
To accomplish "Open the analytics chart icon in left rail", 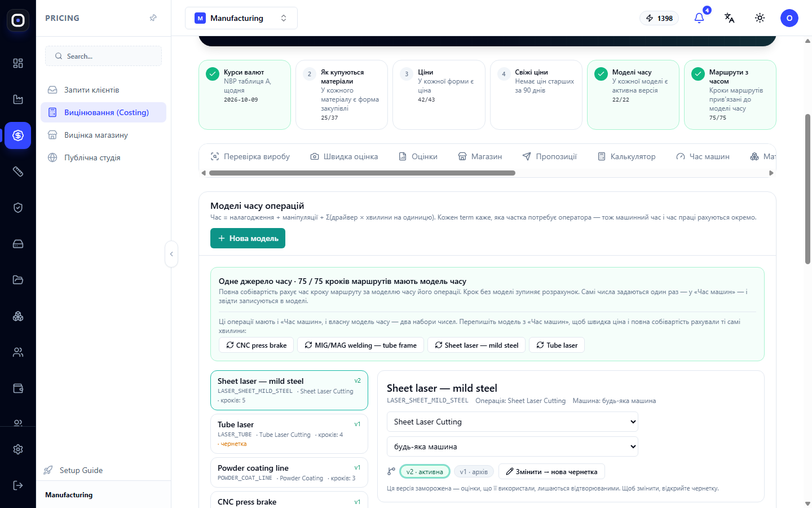I will coord(18,99).
